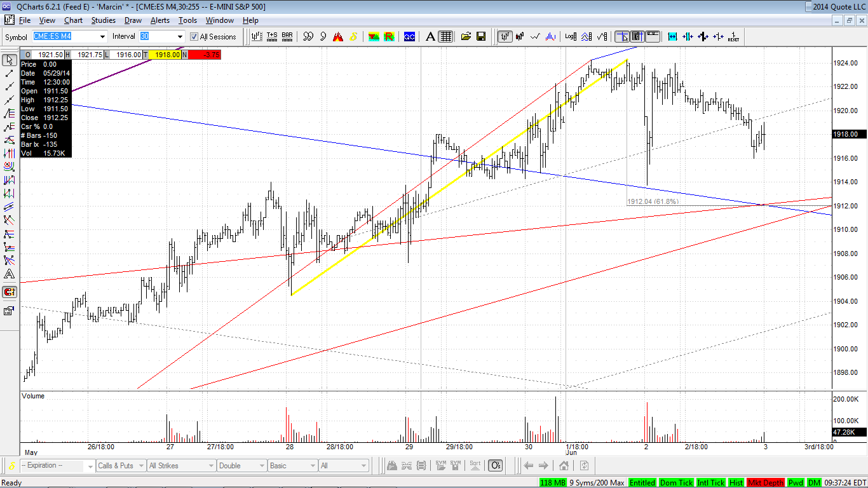Click the Log scale toolbar icon
The image size is (868, 488).
(571, 36)
